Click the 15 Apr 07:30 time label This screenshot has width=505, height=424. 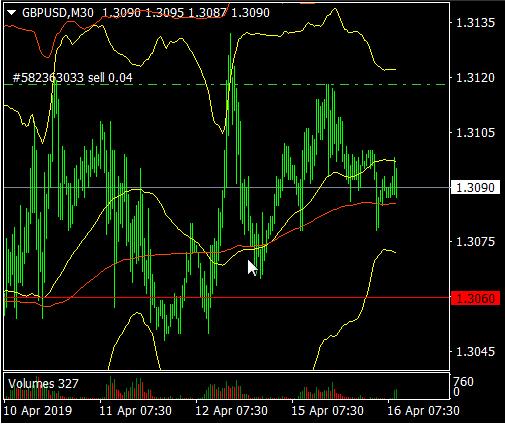click(328, 411)
